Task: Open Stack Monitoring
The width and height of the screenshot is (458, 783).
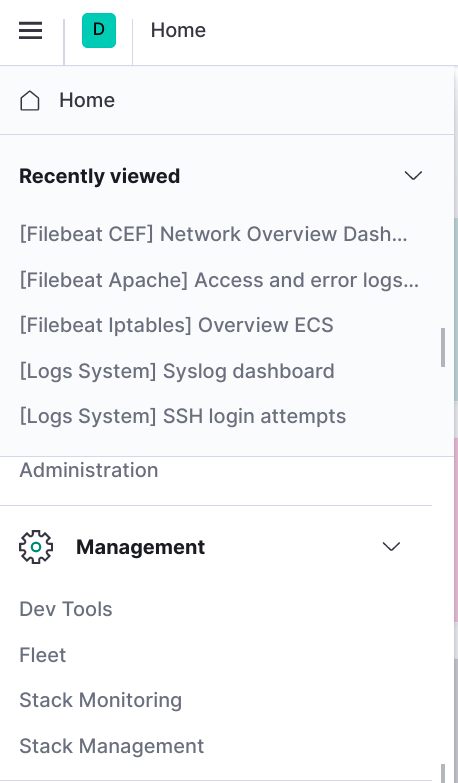Action: tap(100, 700)
